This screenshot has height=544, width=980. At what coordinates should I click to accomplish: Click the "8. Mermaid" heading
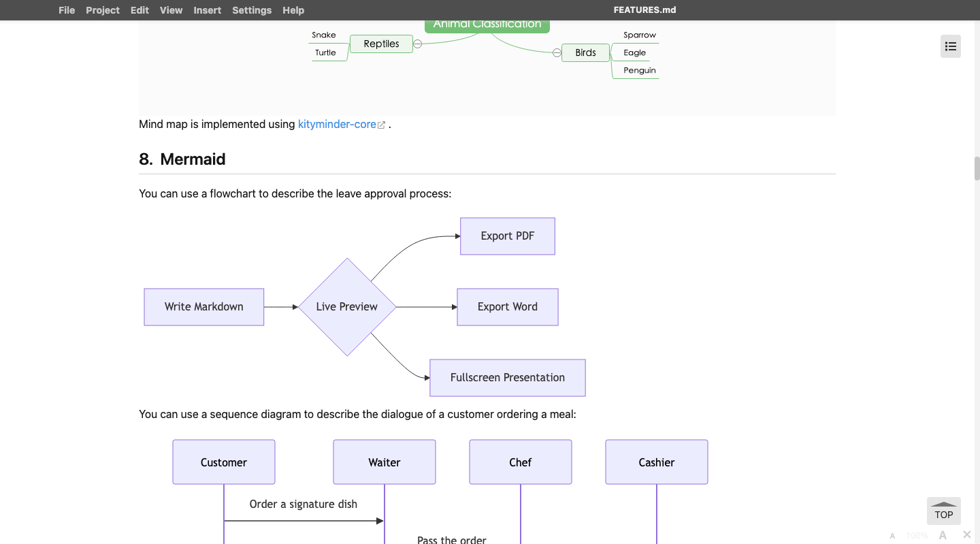tap(182, 159)
